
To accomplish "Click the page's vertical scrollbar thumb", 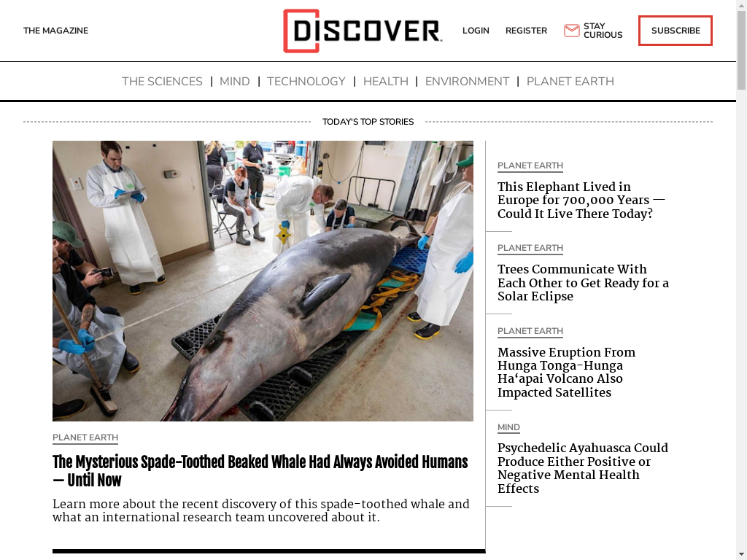I will (x=741, y=50).
